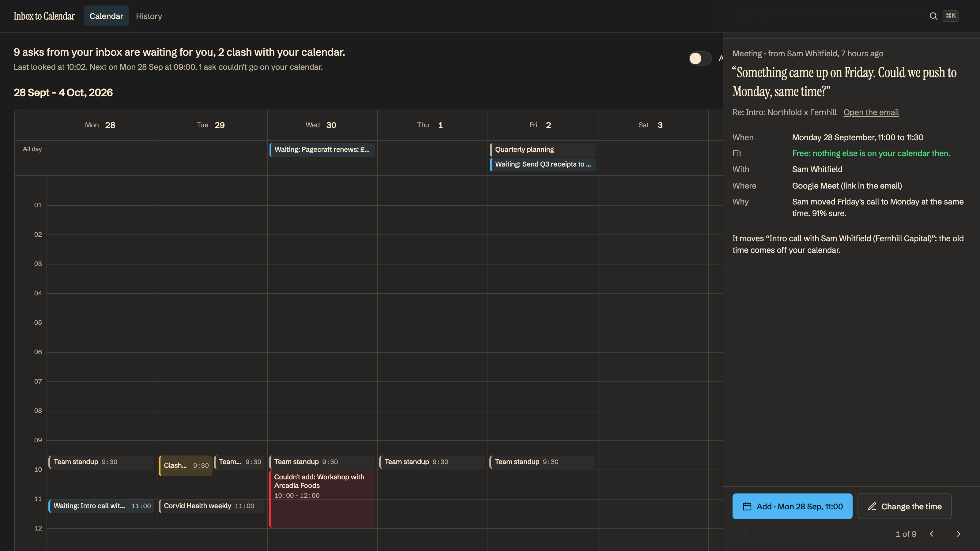The height and width of the screenshot is (551, 980).
Task: Open the Quarterly planning all-day event
Action: click(543, 149)
